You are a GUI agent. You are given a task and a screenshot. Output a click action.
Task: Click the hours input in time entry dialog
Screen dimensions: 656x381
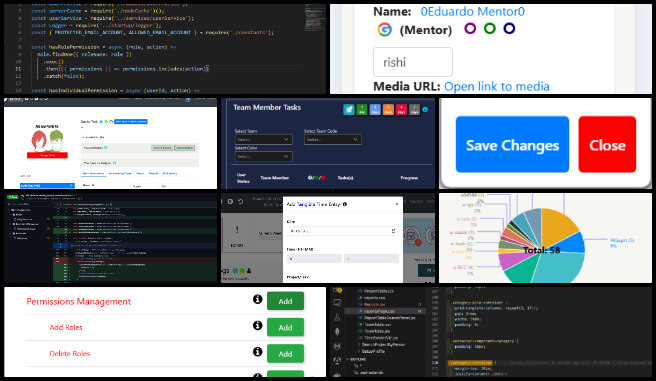click(314, 259)
